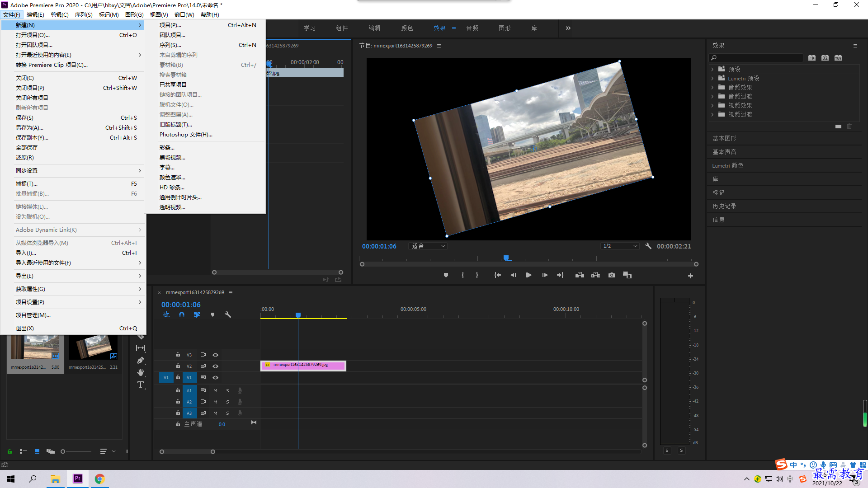The image size is (868, 488).
Task: Toggle Linked Selection in timeline
Action: point(197,314)
